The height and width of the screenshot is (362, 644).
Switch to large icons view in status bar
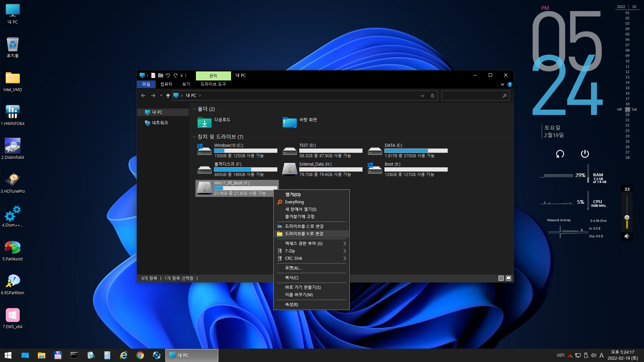coord(508,278)
